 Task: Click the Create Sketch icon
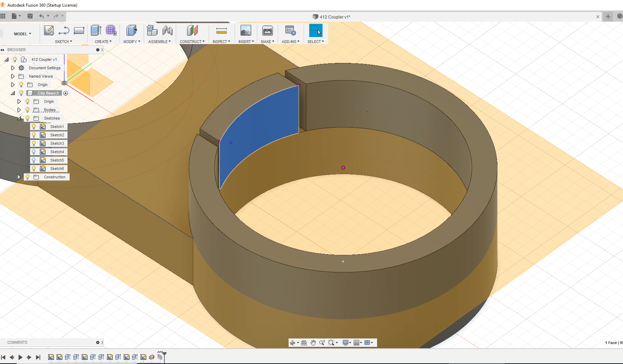[x=49, y=31]
